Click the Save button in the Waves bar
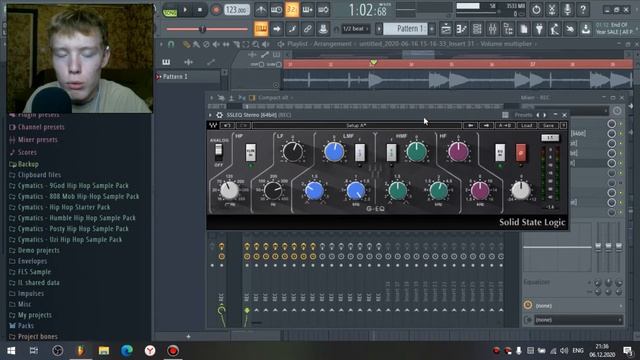 point(548,125)
